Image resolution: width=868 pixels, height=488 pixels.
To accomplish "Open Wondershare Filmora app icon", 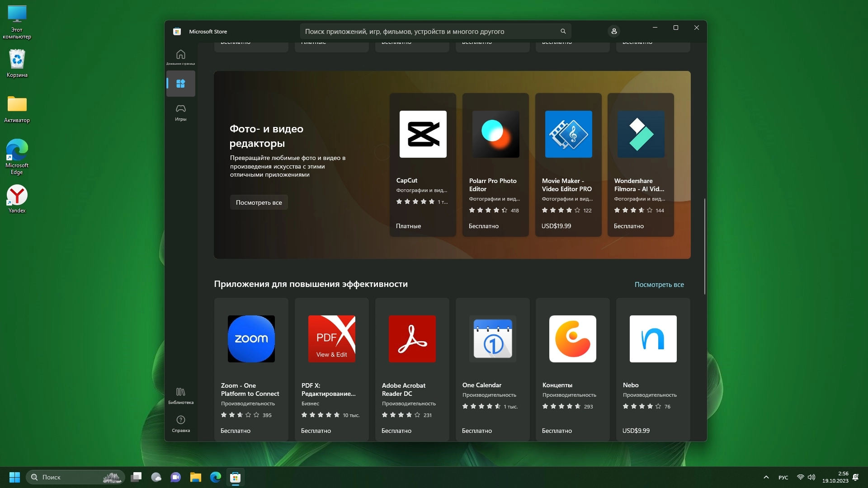I will [x=641, y=134].
